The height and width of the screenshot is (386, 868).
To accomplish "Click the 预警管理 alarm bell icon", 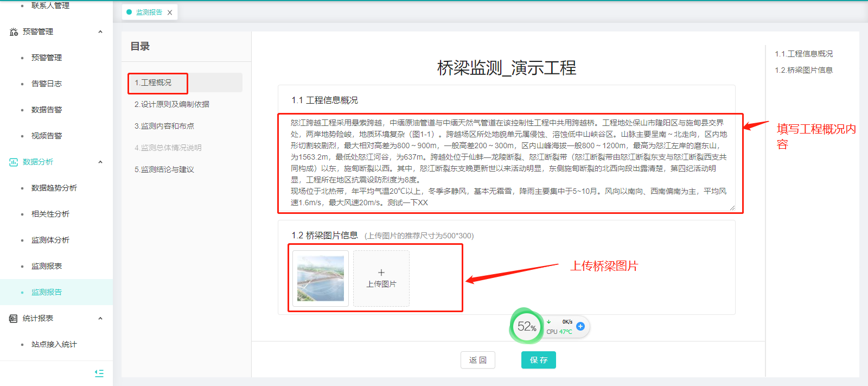I will 14,32.
